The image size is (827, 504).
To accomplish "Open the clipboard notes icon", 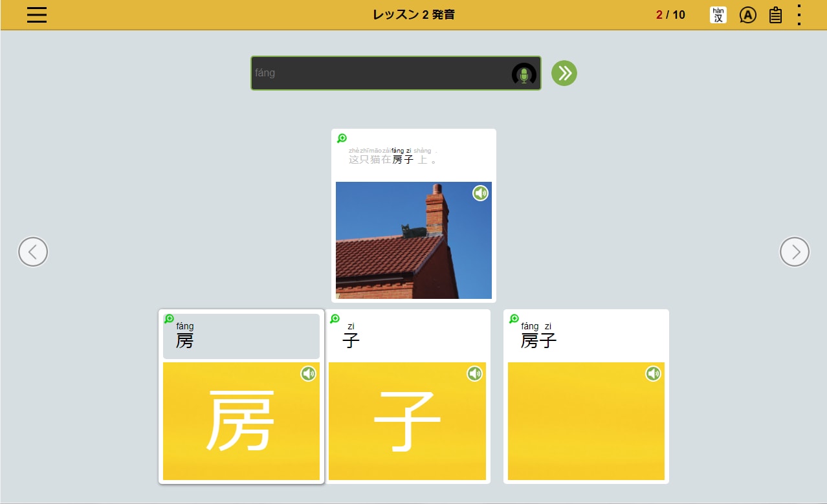I will pyautogui.click(x=775, y=14).
